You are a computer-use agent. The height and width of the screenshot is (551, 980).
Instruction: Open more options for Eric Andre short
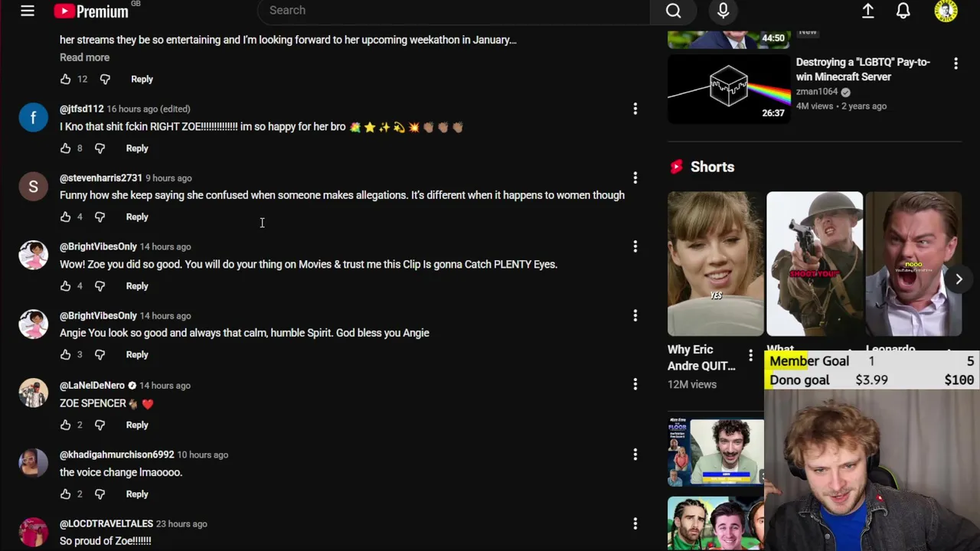pyautogui.click(x=750, y=356)
